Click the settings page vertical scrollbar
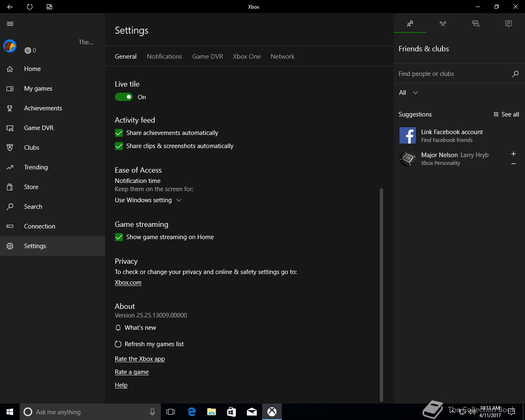 click(x=381, y=294)
